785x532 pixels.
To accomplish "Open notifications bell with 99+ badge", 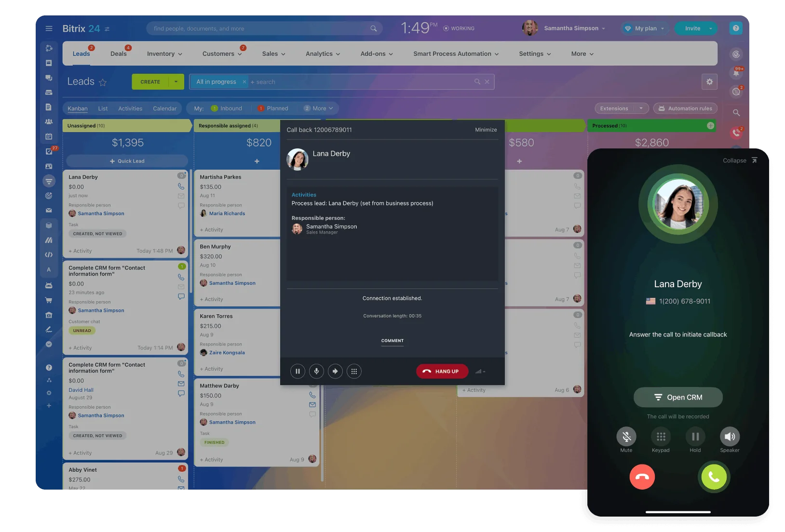I will 736,73.
